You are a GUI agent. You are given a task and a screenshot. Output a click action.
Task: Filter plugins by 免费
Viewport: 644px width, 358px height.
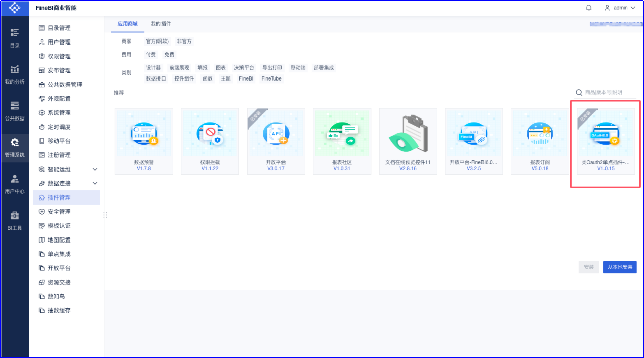[169, 54]
